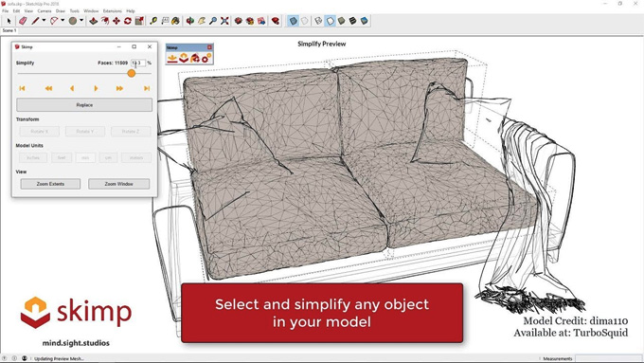Click Skimp toolbar simplify icon
Image resolution: width=644 pixels, height=363 pixels.
coord(184,58)
